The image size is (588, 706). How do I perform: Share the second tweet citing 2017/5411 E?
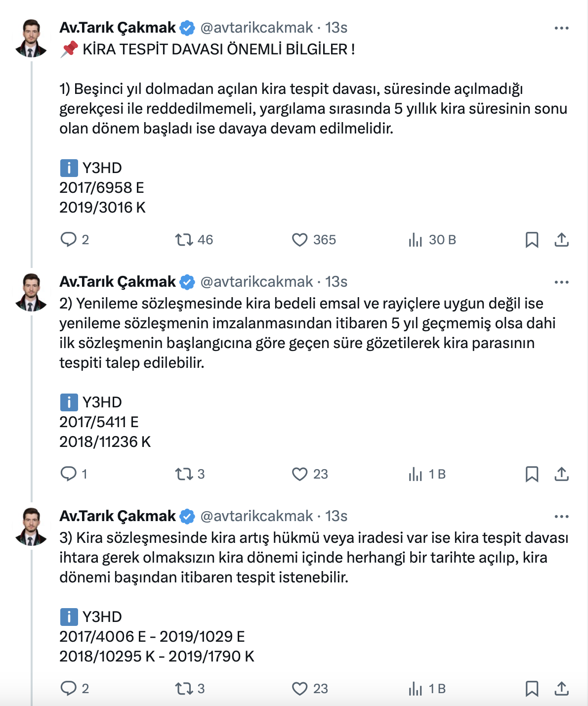point(561,474)
